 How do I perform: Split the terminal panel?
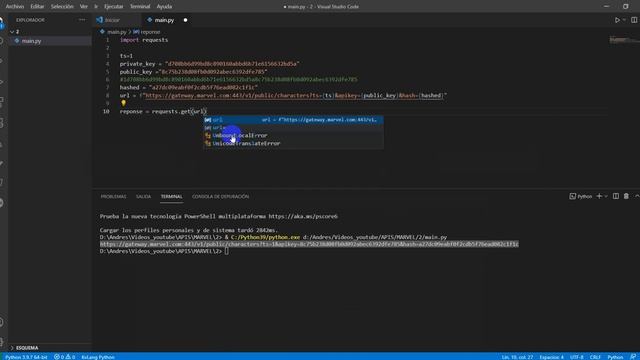point(616,196)
